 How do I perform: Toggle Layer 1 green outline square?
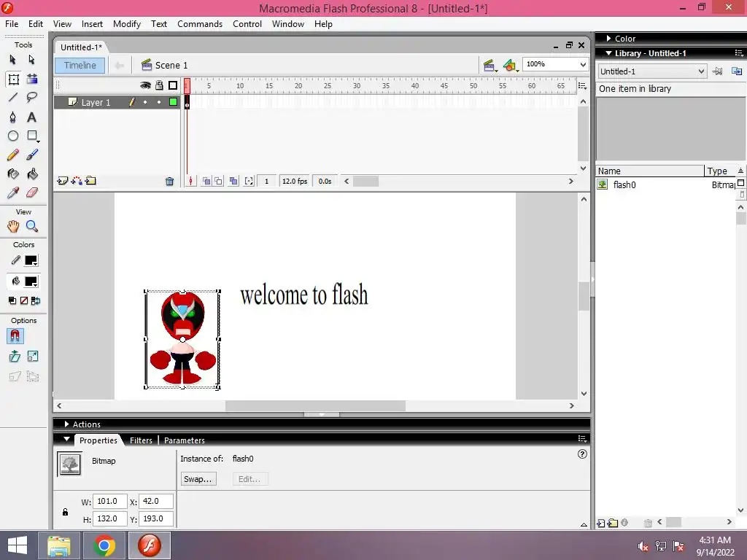point(174,102)
